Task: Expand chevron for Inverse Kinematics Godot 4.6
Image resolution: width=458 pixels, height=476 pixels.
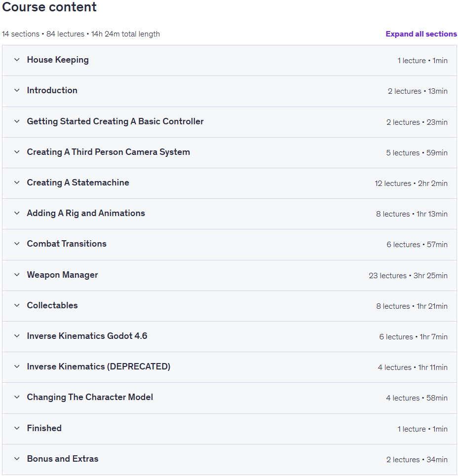Action: [17, 336]
